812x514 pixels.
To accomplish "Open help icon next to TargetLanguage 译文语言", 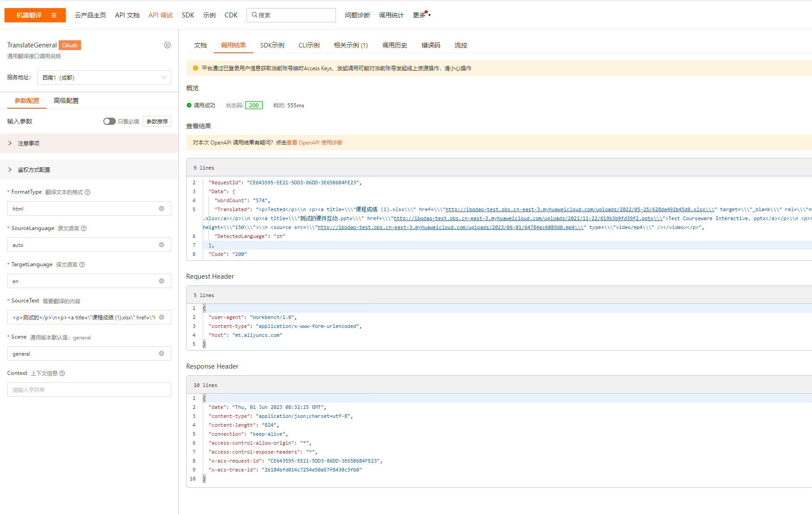I will (x=82, y=264).
